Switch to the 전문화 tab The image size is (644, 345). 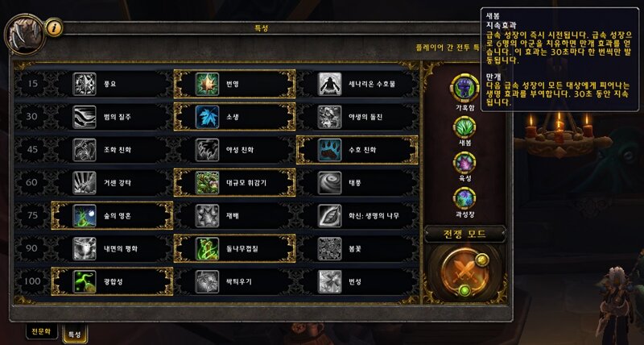(42, 331)
